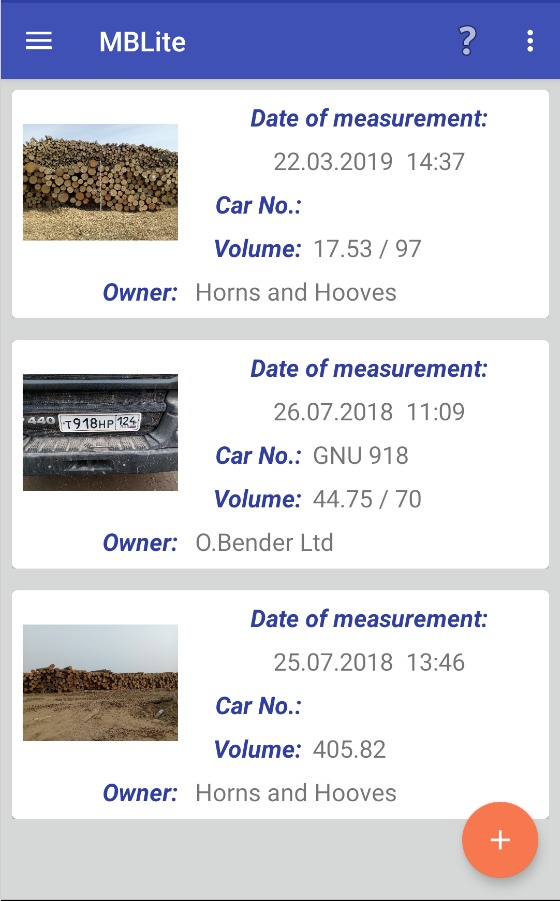Add a new measurement with plus button
The height and width of the screenshot is (901, 560).
point(500,840)
